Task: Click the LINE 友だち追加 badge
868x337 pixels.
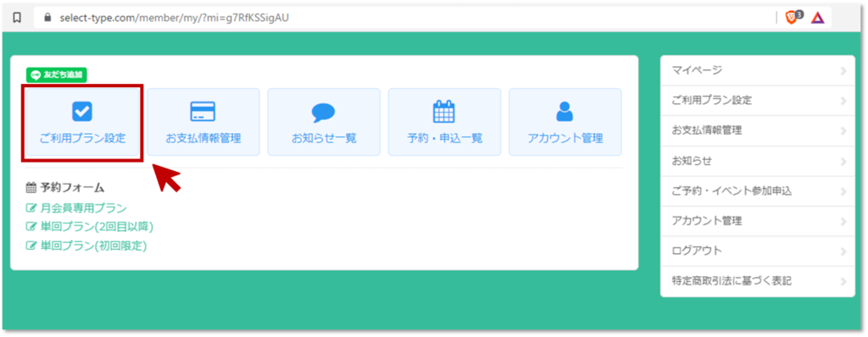Action: [x=57, y=75]
